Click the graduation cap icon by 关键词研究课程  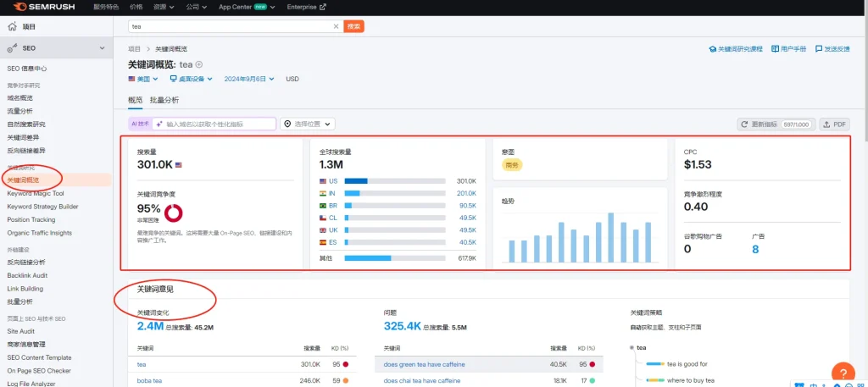point(713,48)
